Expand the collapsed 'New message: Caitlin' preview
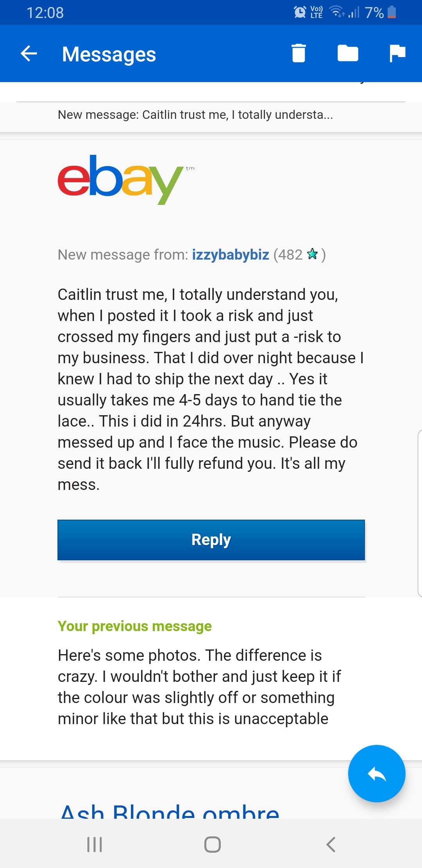Screen dimensions: 422x868 coord(195,115)
